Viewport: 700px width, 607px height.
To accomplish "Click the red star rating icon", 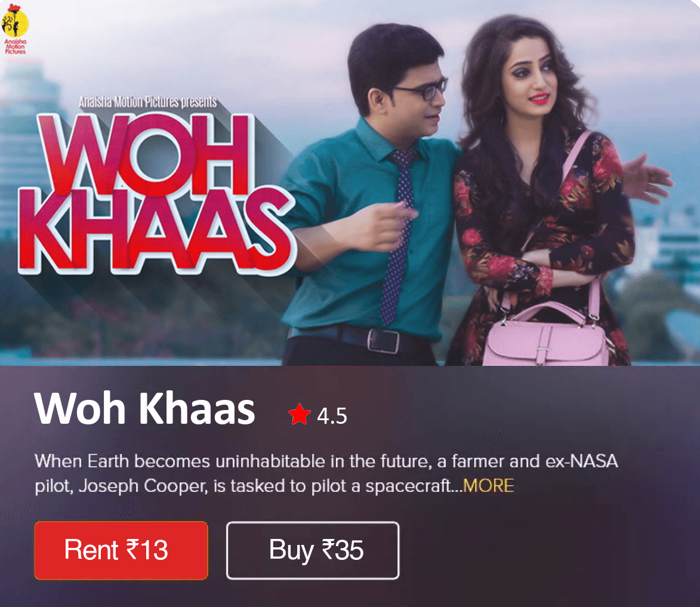I will [x=299, y=414].
